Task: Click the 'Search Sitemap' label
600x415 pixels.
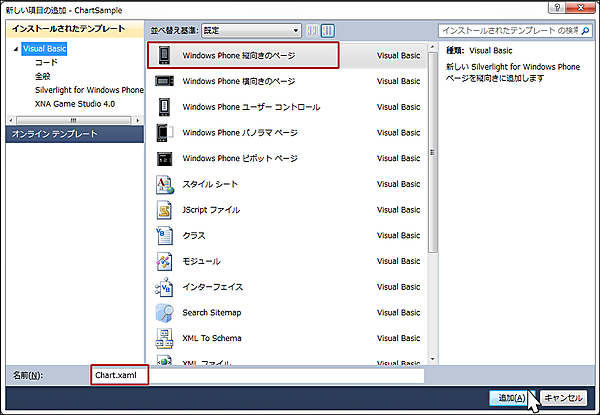Action: 212,312
